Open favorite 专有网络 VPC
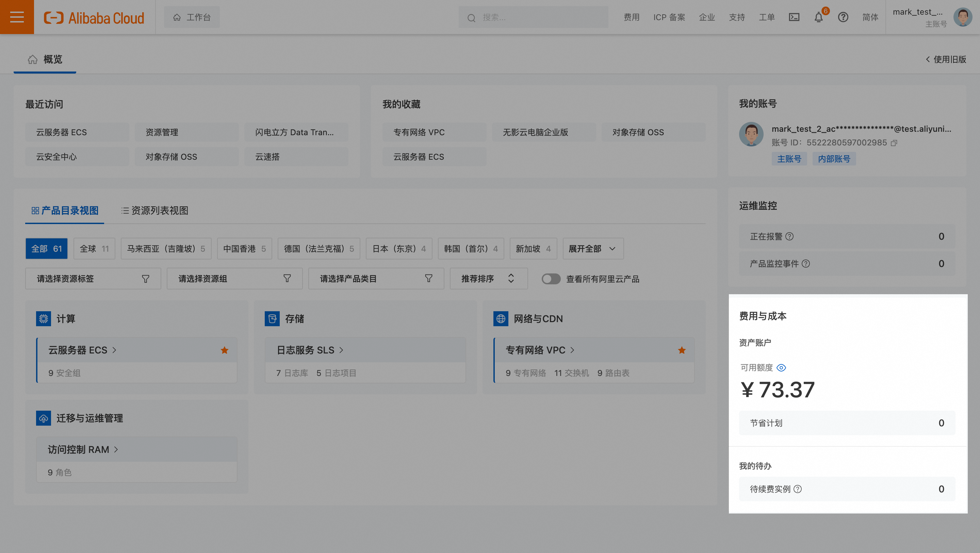This screenshot has width=980, height=553. tap(435, 132)
